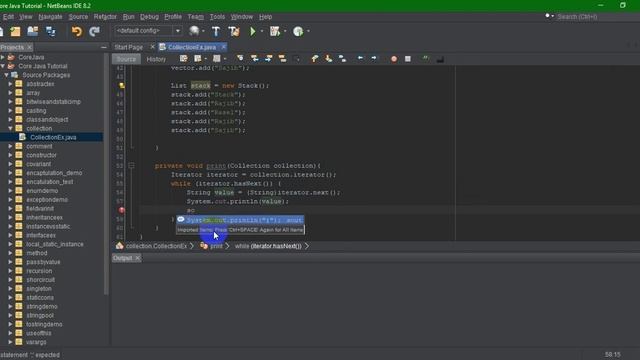Close the Projects panel tab
The image size is (640, 360).
(x=29, y=47)
